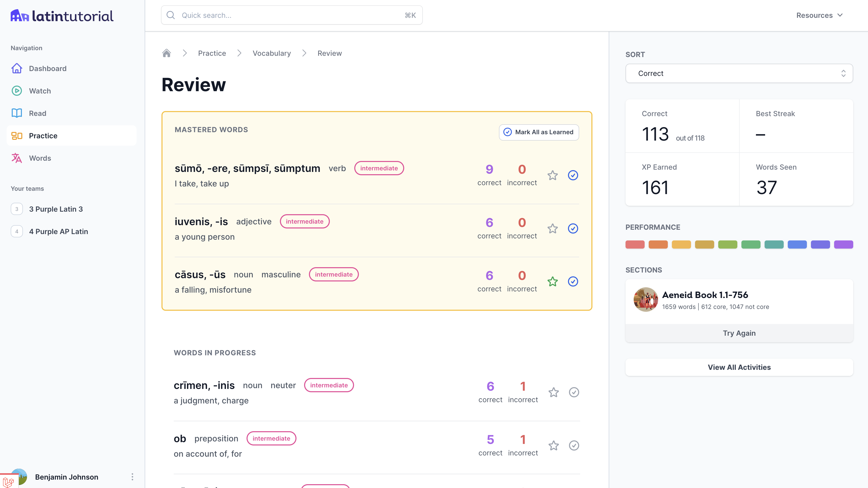Star the word sūmō
This screenshot has width=868, height=488.
pyautogui.click(x=553, y=175)
